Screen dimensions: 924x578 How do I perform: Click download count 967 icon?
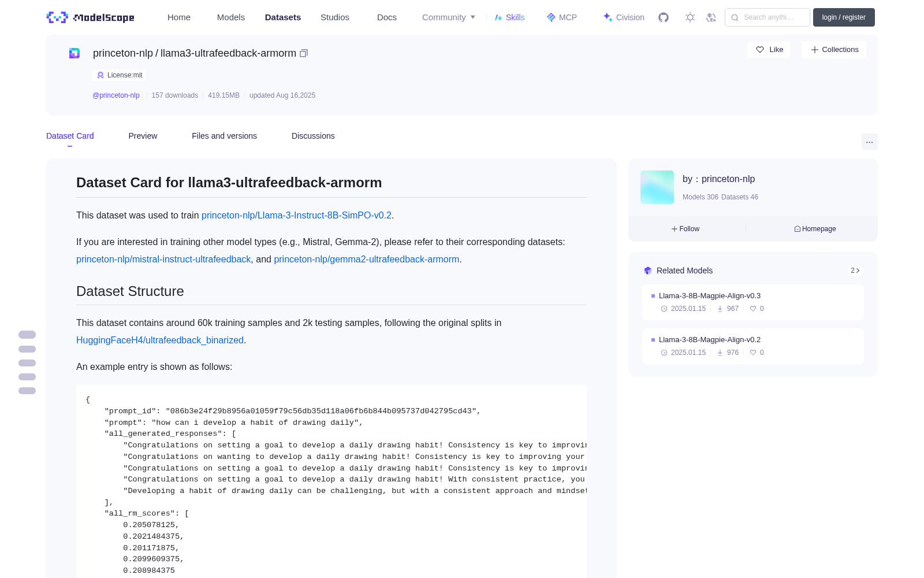coord(720,309)
